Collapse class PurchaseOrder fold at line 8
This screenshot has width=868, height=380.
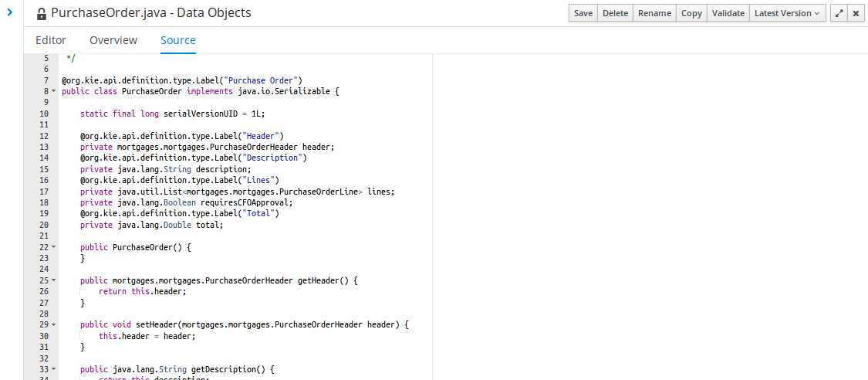point(53,91)
